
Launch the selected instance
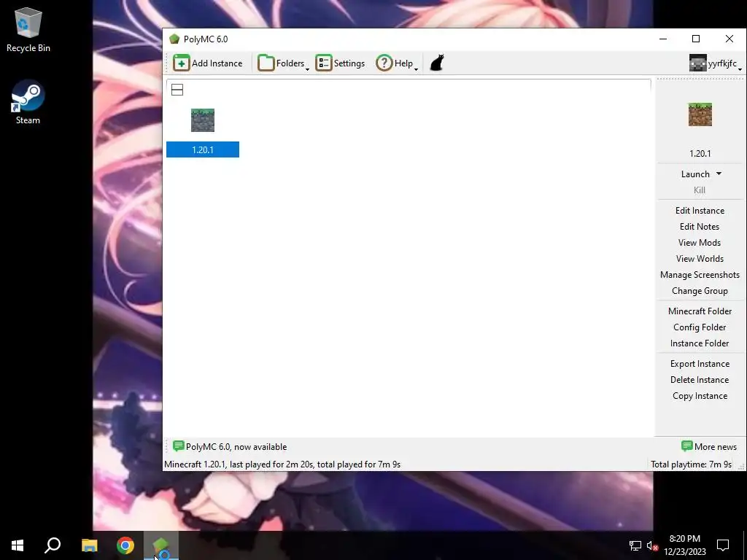click(695, 174)
